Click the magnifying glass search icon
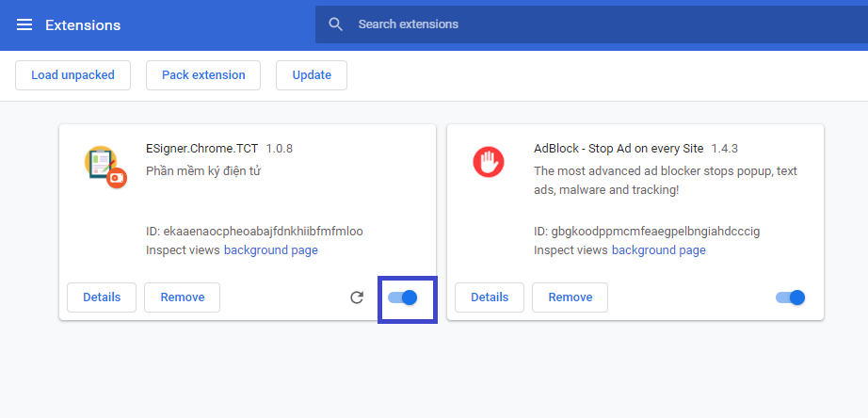The image size is (868, 418). coord(336,24)
